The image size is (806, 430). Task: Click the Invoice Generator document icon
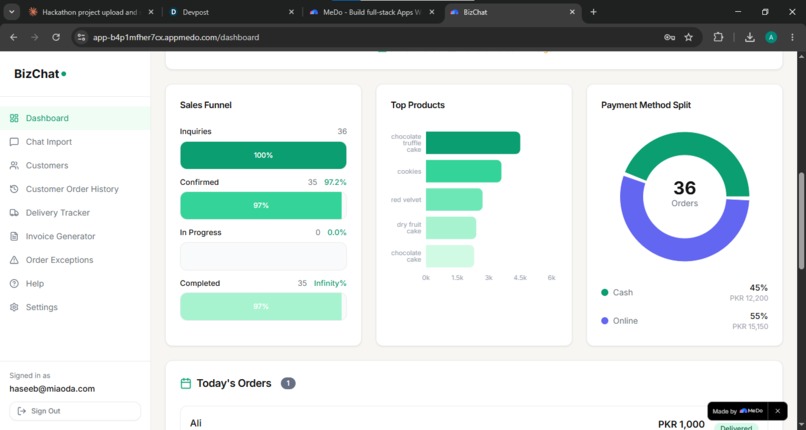pyautogui.click(x=14, y=236)
